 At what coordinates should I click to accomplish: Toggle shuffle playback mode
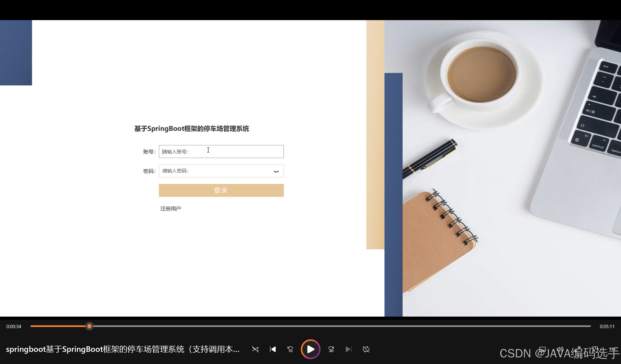point(256,349)
